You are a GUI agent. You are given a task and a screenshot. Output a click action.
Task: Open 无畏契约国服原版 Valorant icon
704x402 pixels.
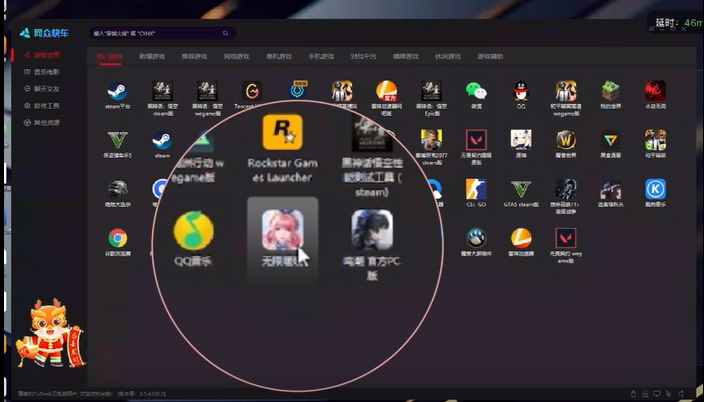coord(476,140)
